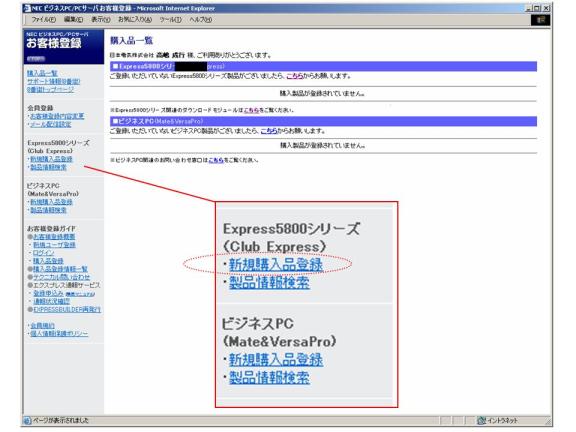Click the お客様登録ガイド sidebar heading
Screen dimensions: 576x432
pos(51,228)
